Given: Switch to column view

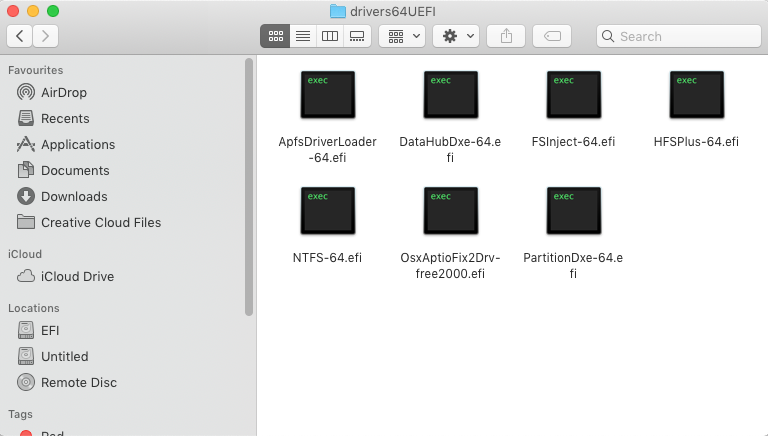Looking at the screenshot, I should click(330, 36).
